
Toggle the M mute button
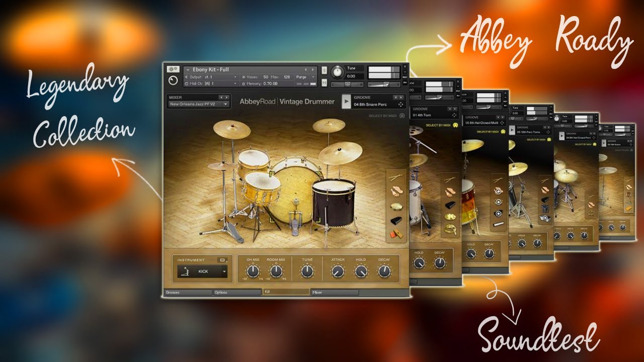click(x=324, y=82)
